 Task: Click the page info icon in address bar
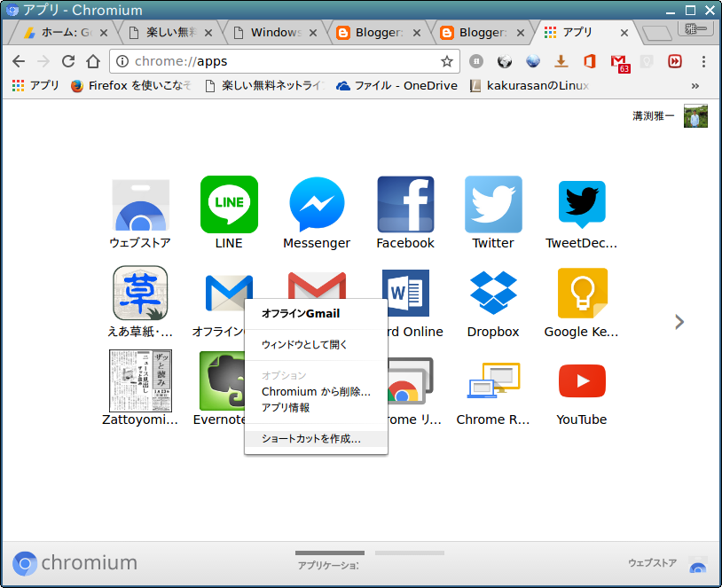tap(122, 61)
